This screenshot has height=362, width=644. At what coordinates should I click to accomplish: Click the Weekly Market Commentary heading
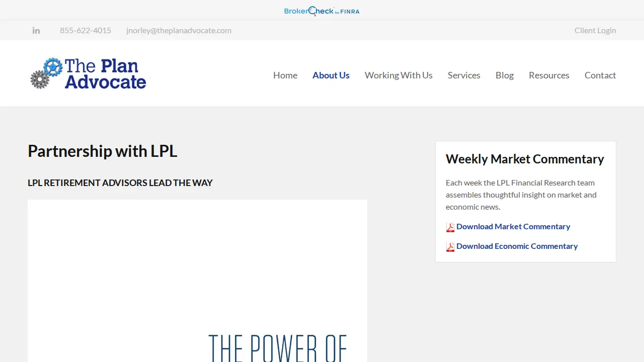coord(525,159)
